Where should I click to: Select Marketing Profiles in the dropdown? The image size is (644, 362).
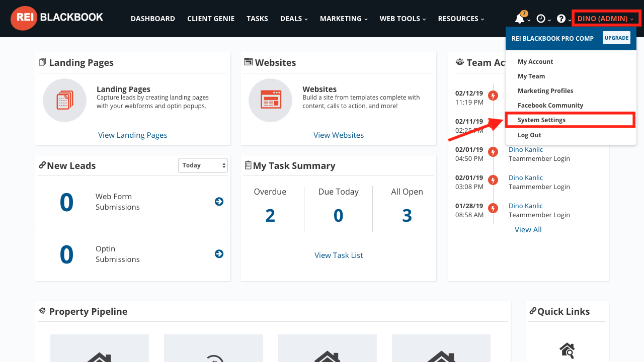pos(545,90)
